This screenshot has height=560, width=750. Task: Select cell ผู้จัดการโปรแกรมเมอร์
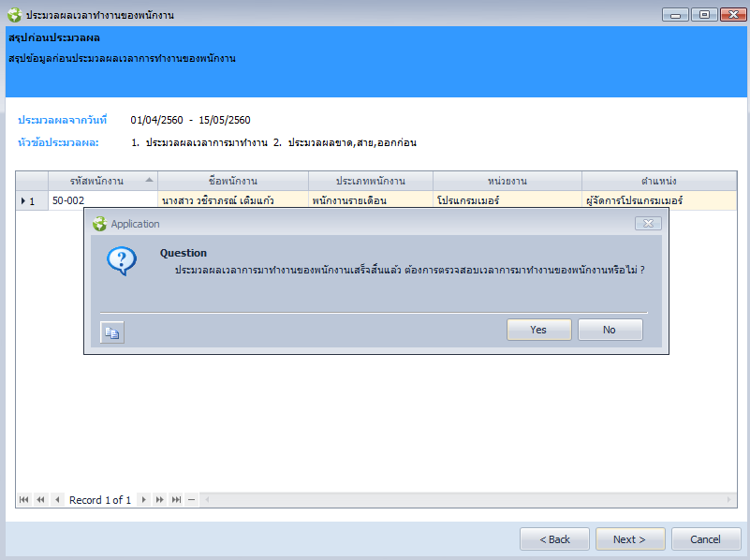(659, 200)
